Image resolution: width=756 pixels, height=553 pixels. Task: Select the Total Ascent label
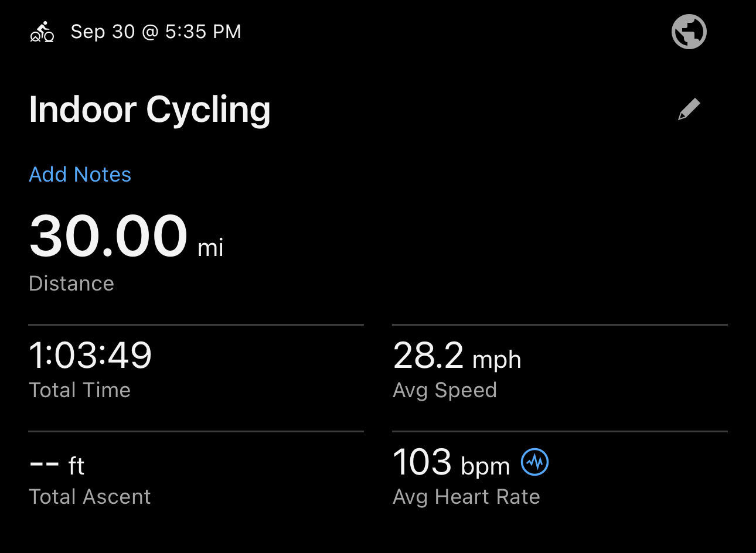[x=90, y=497]
